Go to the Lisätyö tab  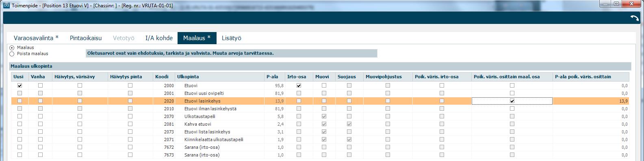point(232,38)
